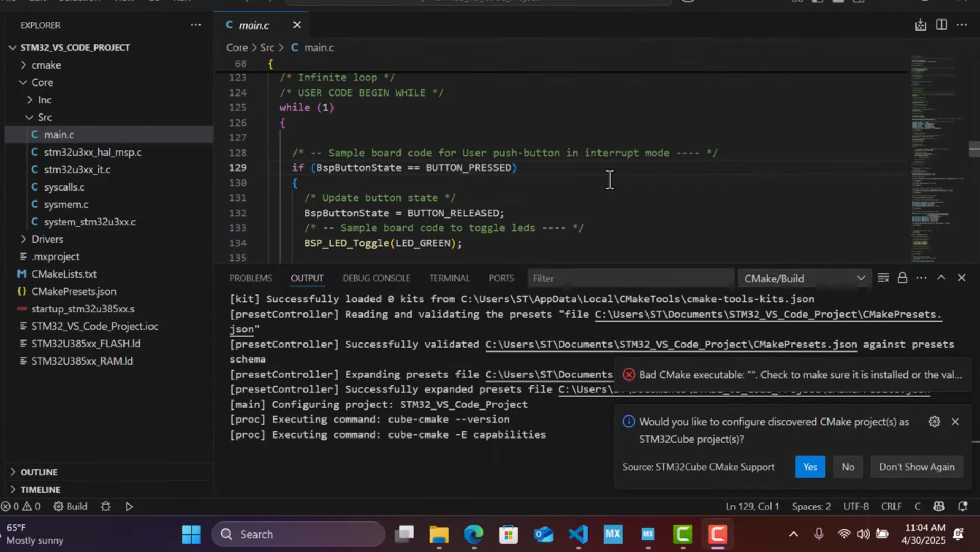Click No on the CMake notification
The height and width of the screenshot is (552, 980).
click(848, 467)
